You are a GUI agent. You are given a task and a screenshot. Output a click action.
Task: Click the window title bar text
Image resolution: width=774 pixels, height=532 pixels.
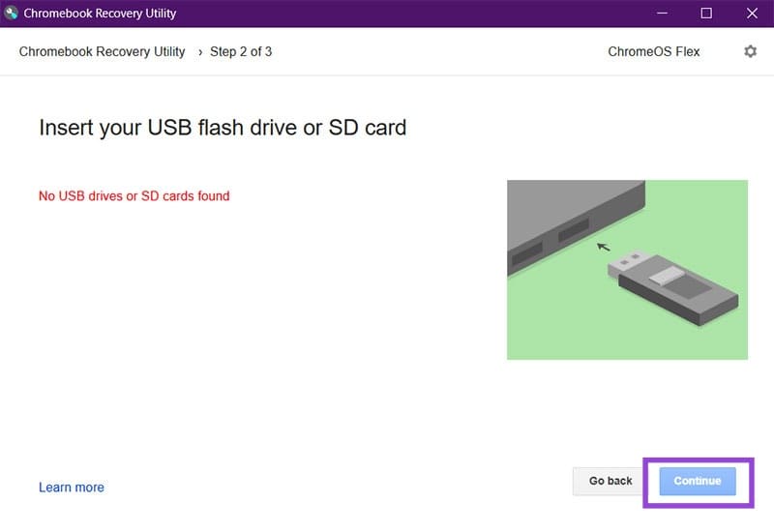tap(100, 14)
